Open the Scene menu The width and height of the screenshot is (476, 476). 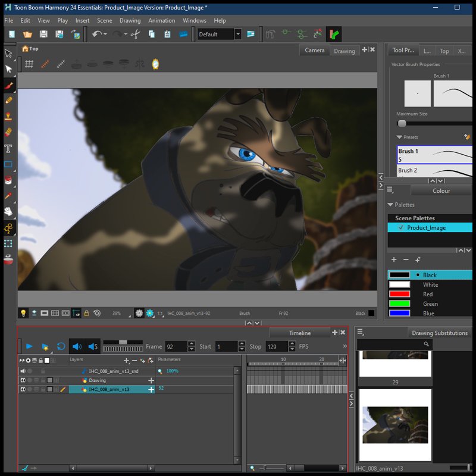(105, 21)
